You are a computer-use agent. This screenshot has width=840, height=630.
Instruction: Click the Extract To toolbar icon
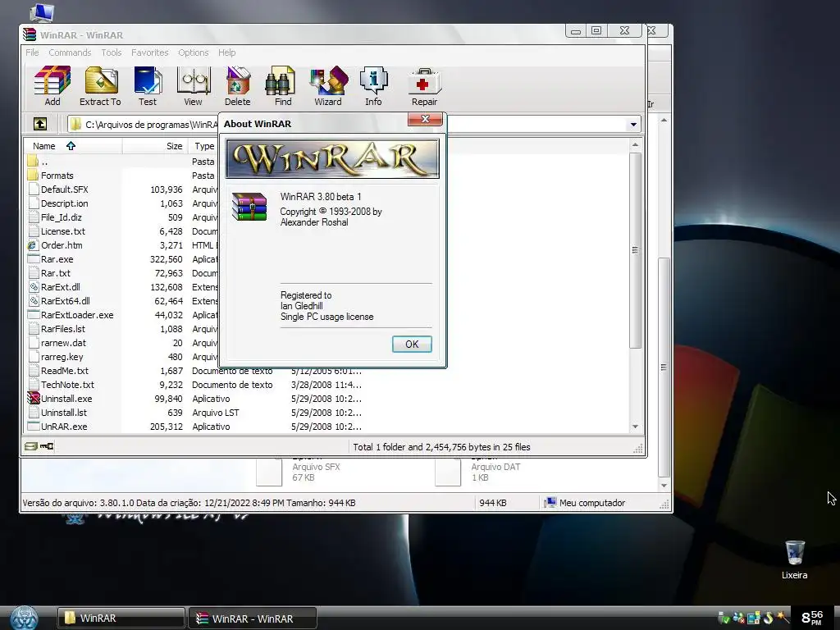(x=100, y=85)
